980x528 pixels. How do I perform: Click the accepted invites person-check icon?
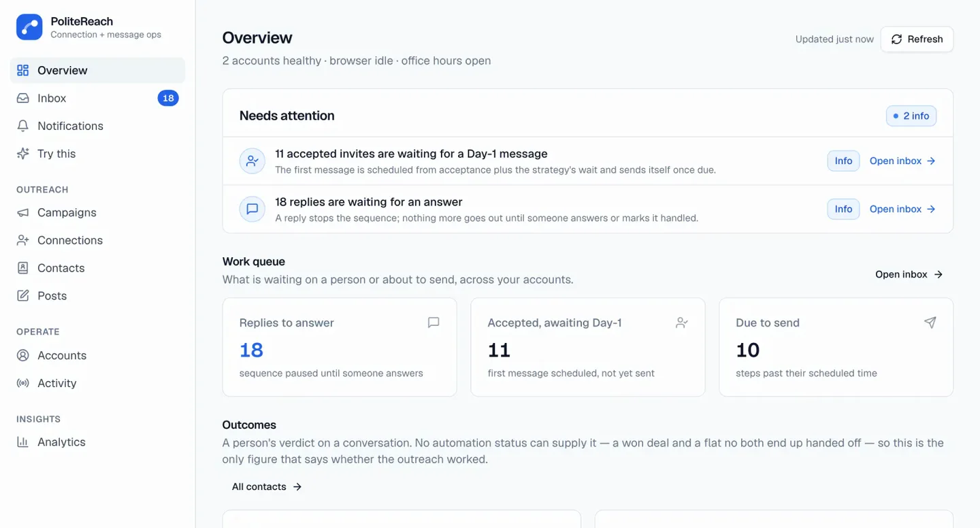[x=252, y=161]
